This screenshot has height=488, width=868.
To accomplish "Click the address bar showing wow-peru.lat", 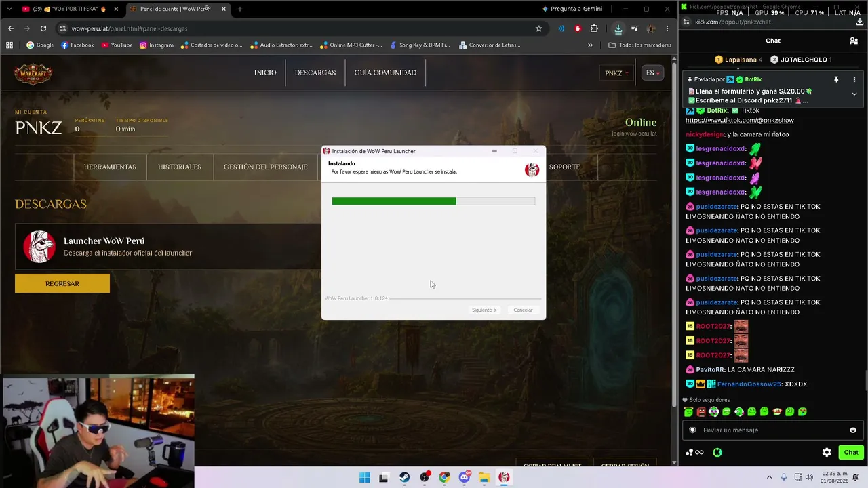I will coord(298,28).
